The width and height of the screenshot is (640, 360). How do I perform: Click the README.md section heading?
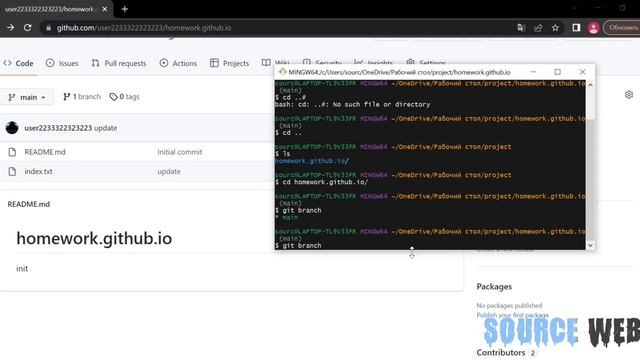click(x=29, y=204)
